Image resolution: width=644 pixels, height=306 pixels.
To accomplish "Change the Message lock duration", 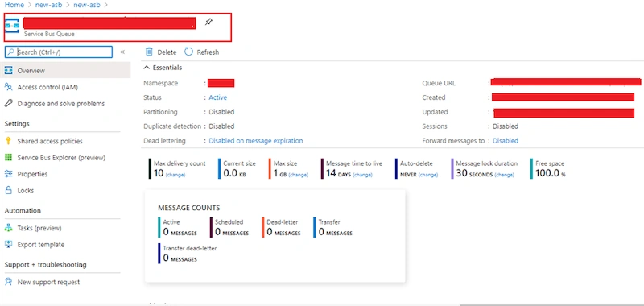I will (505, 175).
